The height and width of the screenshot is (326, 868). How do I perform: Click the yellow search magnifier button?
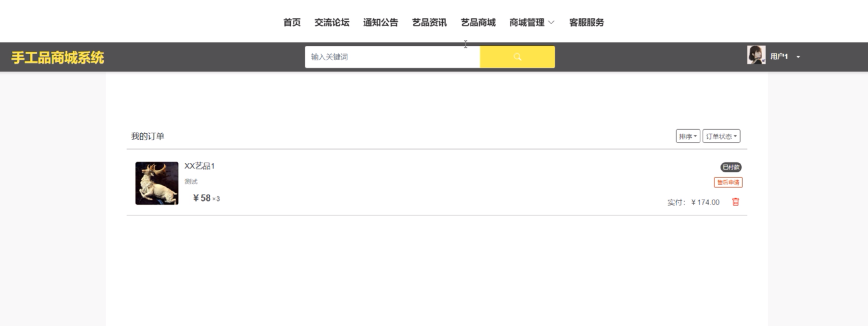pyautogui.click(x=517, y=57)
